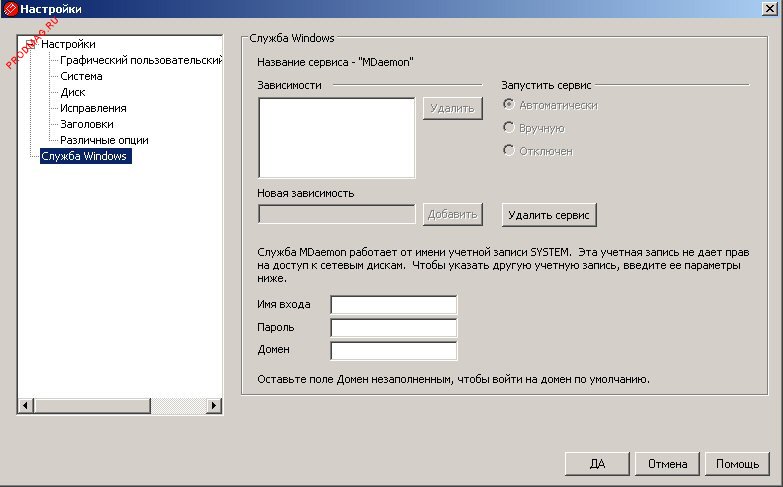Image resolution: width=783 pixels, height=487 pixels.
Task: Click the ДА confirmation button
Action: [598, 464]
